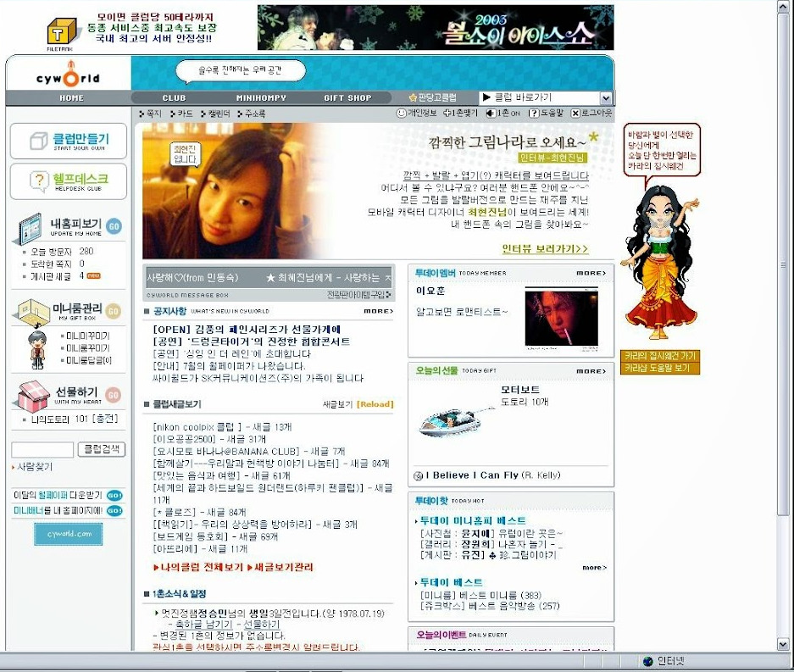Click 카라의 집시웨건 가기 button
The height and width of the screenshot is (672, 794).
coord(660,356)
